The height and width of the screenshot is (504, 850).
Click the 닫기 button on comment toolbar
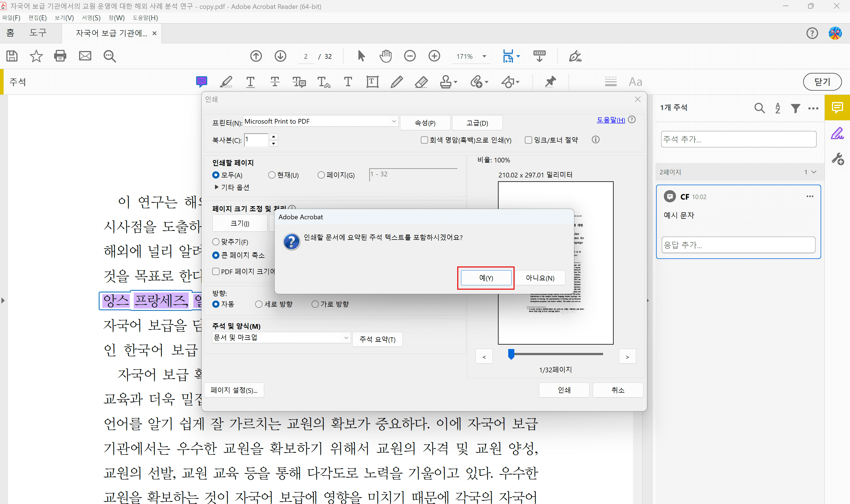tap(822, 82)
